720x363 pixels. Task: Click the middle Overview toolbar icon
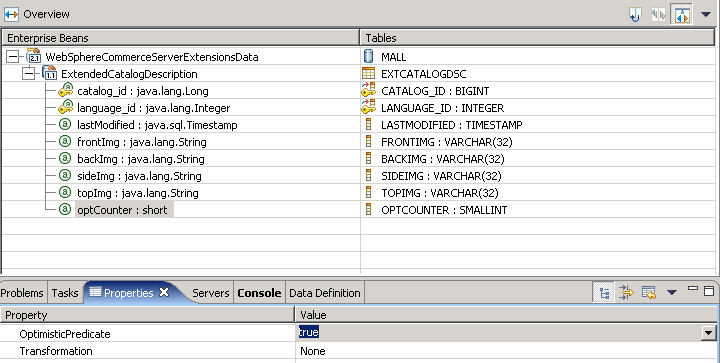click(658, 15)
